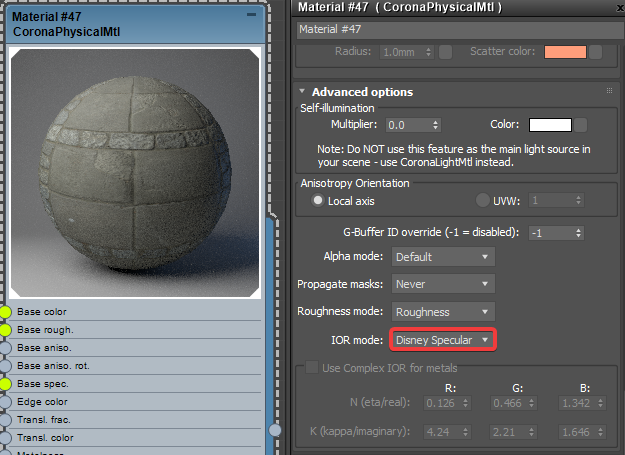Screen dimensions: 625x455
Task: Collapse the Material #47 node with minus icon
Action: coord(251,15)
